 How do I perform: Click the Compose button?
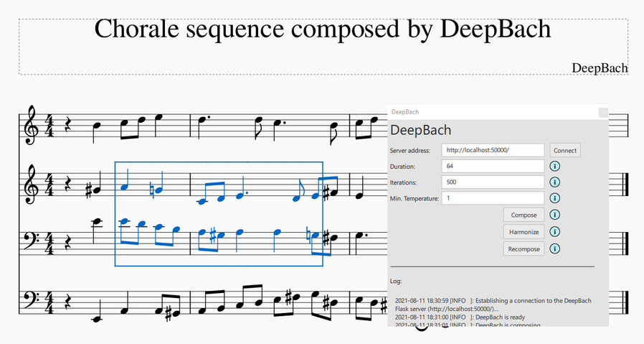(524, 215)
